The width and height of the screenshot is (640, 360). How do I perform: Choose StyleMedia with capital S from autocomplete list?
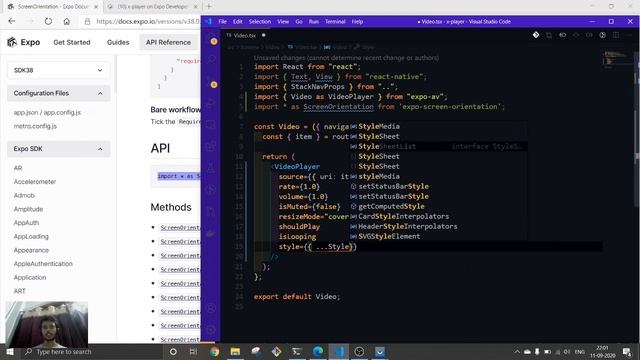click(438, 127)
